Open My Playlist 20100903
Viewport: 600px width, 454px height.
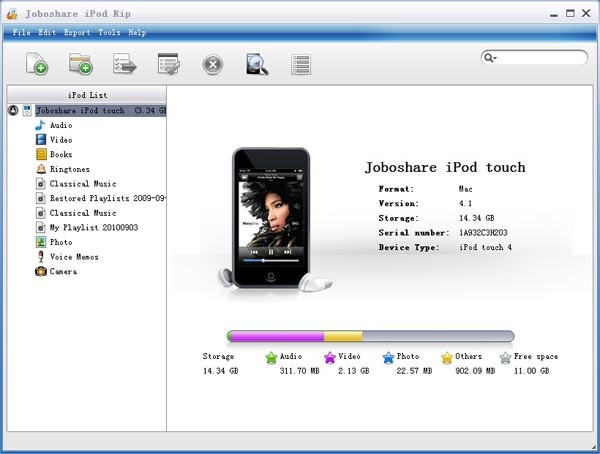point(94,228)
